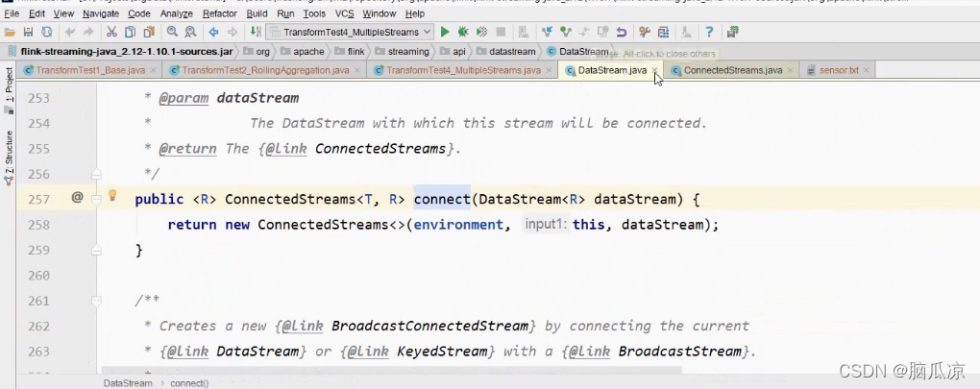Open the Build menu
Viewport: 980px width, 389px height.
pos(257,13)
